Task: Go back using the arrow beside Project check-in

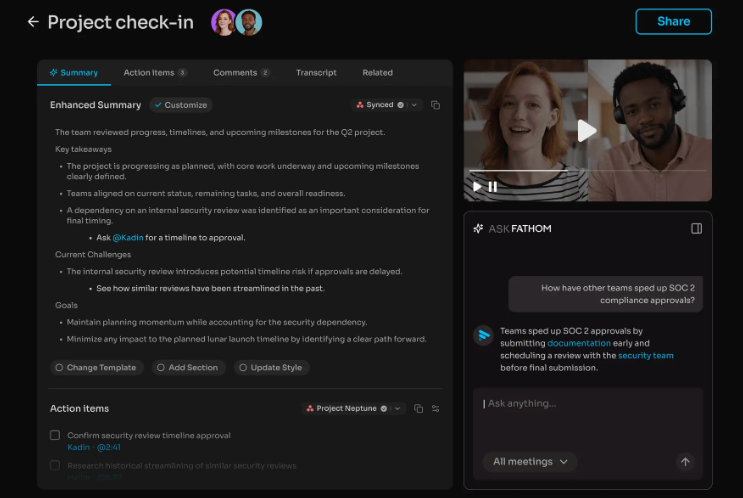Action: [x=33, y=22]
